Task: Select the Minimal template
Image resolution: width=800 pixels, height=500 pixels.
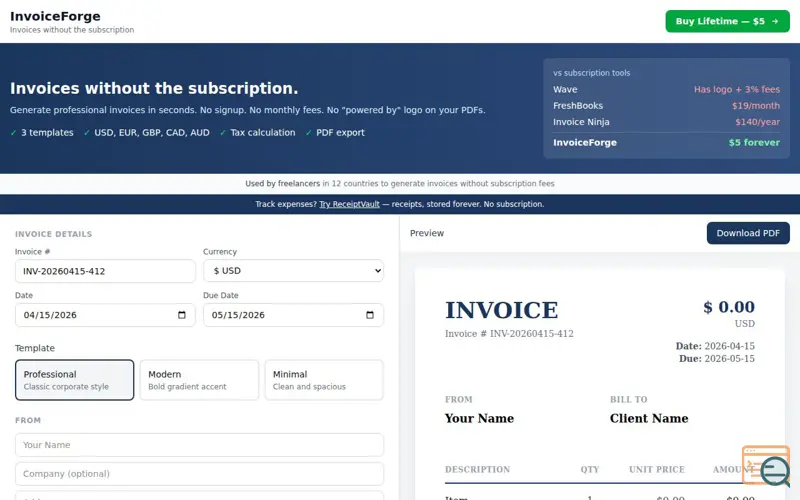Action: point(324,380)
